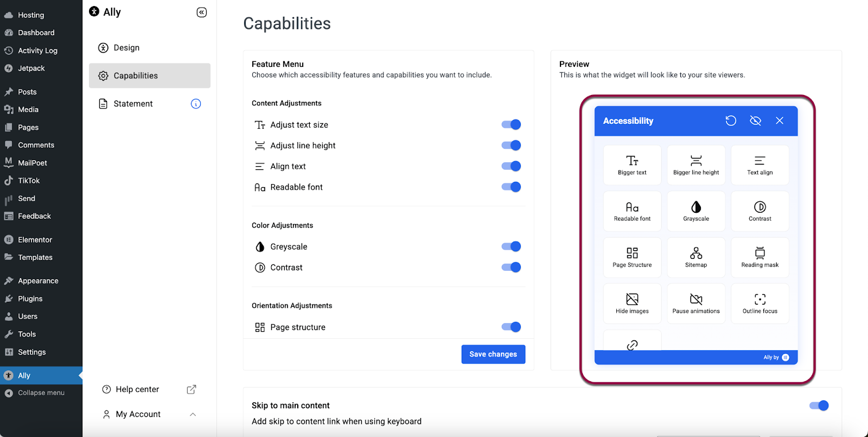This screenshot has height=437, width=868.
Task: Open Feedback menu item
Action: point(41,216)
